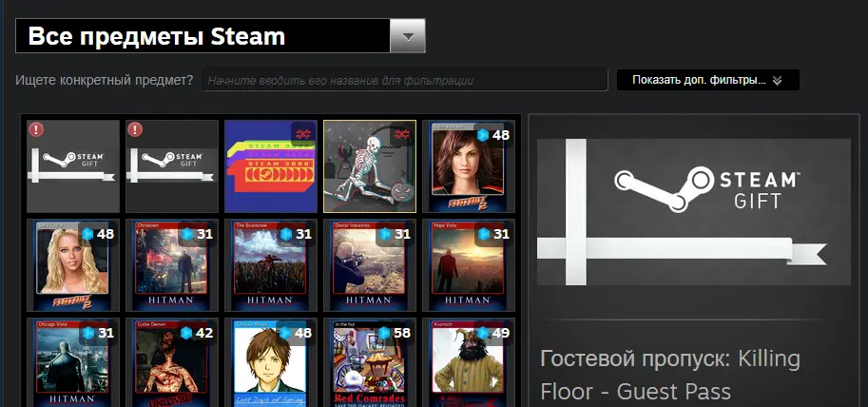Click the large Steam Gift preview image
The width and height of the screenshot is (868, 407).
click(x=694, y=211)
